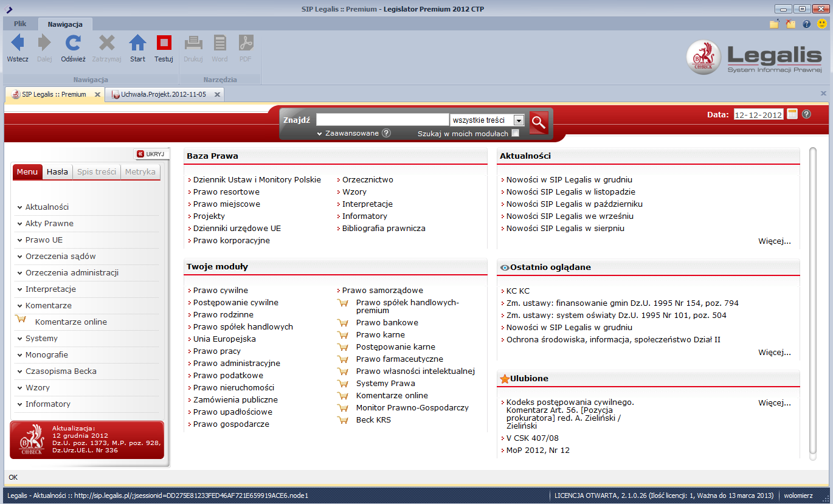The height and width of the screenshot is (504, 833).
Task: Click Więcej... under Ostatnio oglądane
Action: point(775,353)
